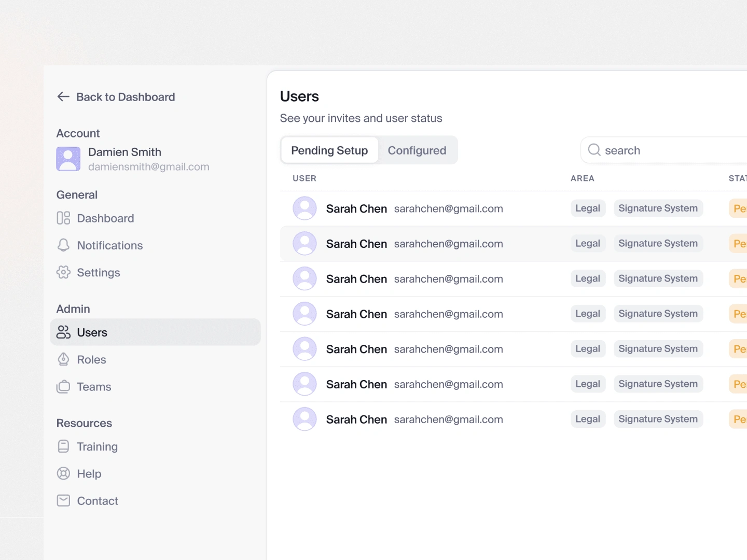The height and width of the screenshot is (560, 747).
Task: Switch to the Configured tab
Action: (417, 150)
